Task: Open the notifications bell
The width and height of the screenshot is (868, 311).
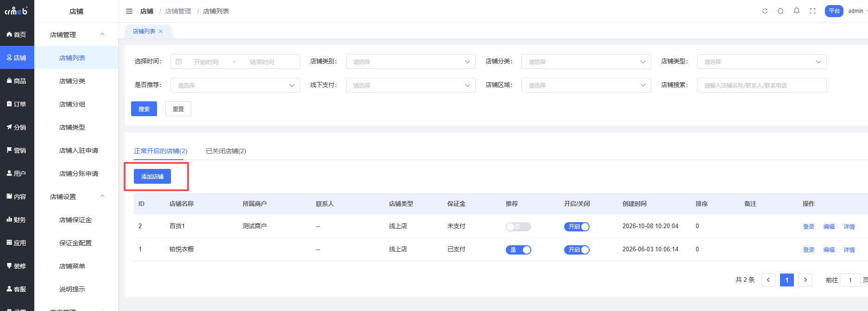Action: [797, 11]
